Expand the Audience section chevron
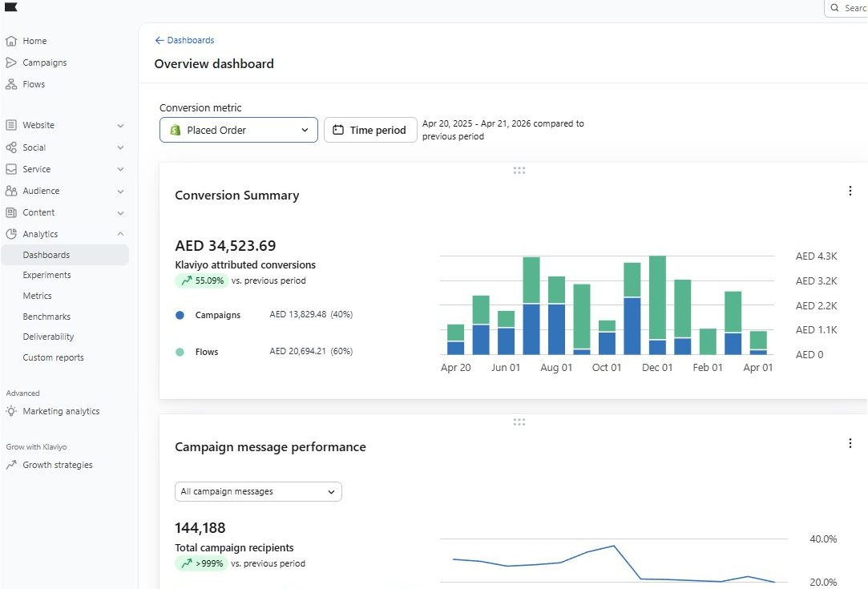This screenshot has width=868, height=589. pyautogui.click(x=120, y=192)
